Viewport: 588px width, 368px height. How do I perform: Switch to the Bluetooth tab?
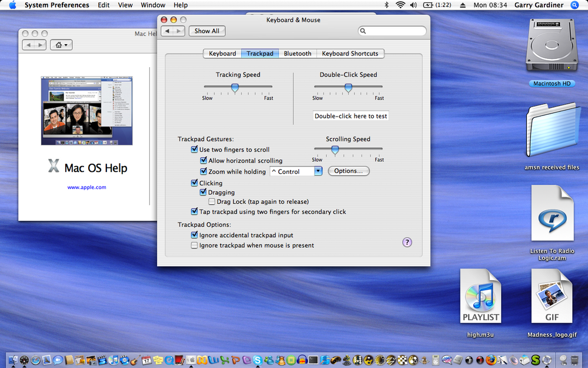pyautogui.click(x=298, y=54)
